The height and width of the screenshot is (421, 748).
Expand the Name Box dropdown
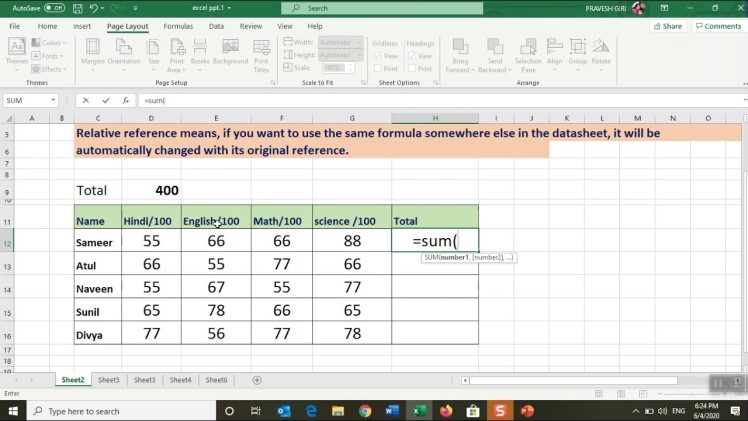(x=53, y=100)
